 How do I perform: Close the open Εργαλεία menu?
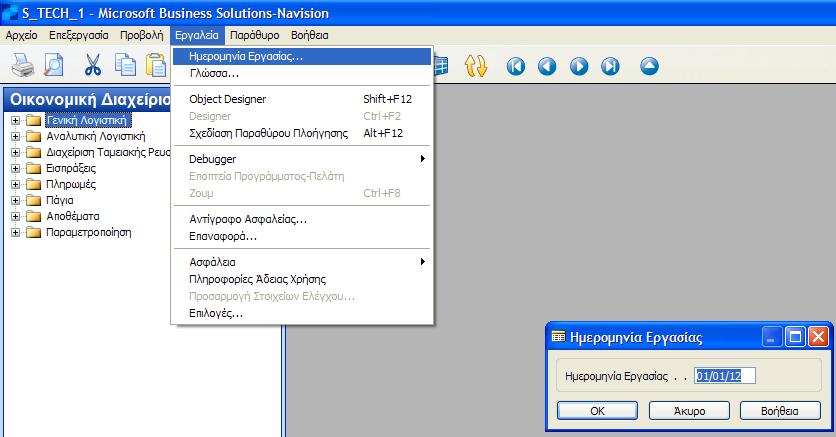point(197,35)
